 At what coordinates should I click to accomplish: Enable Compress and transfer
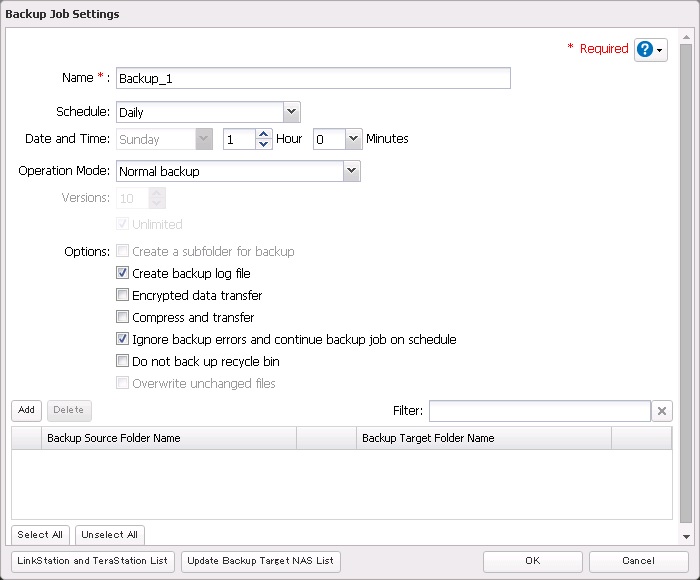(x=122, y=317)
